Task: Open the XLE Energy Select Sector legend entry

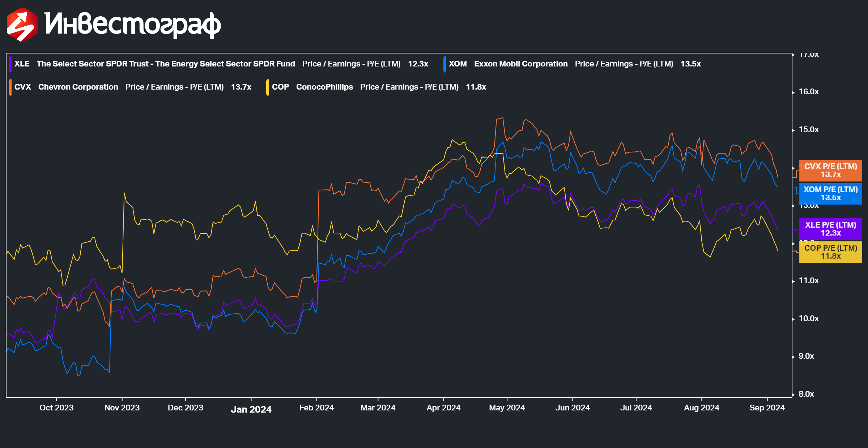Action: (221, 64)
